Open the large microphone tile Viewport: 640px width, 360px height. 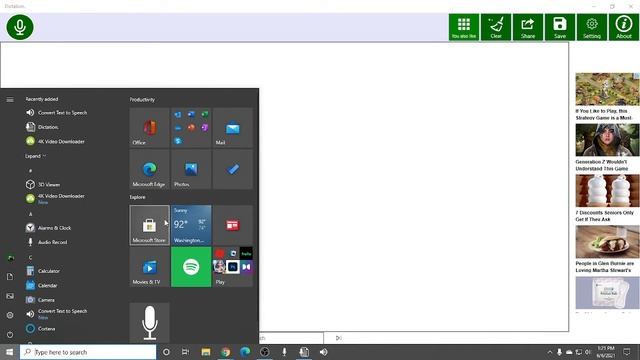(x=149, y=322)
